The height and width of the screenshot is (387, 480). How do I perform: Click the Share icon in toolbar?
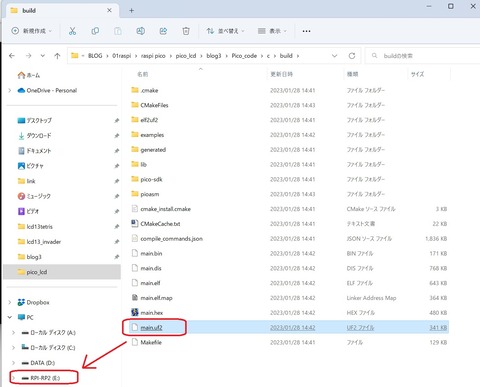pos(163,31)
